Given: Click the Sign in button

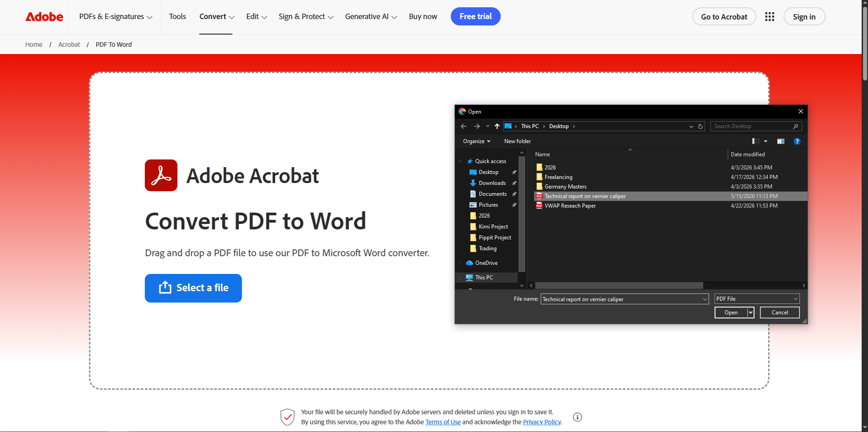Looking at the screenshot, I should tap(804, 17).
